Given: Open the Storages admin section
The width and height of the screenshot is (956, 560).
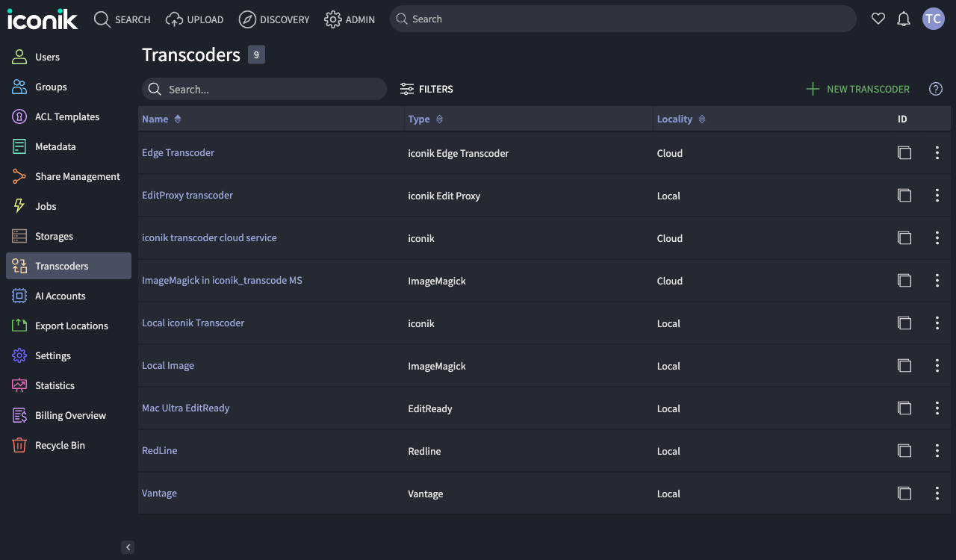Looking at the screenshot, I should tap(54, 236).
